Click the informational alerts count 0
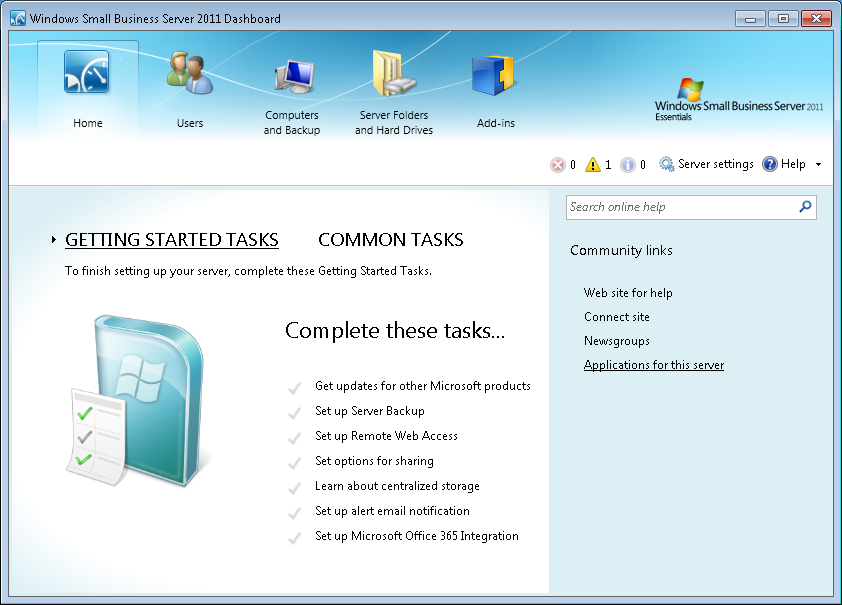Image resolution: width=842 pixels, height=605 pixels. pyautogui.click(x=643, y=165)
